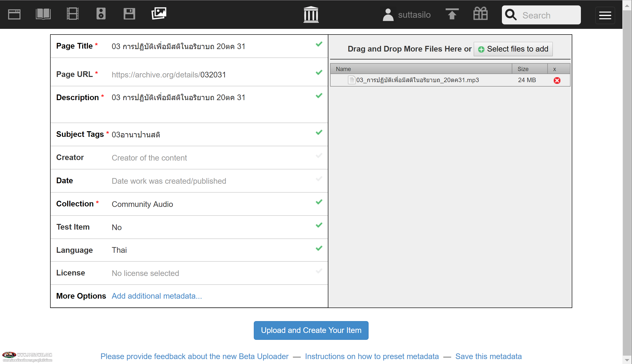
Task: Click the scrollbar down arrow
Action: (x=627, y=360)
